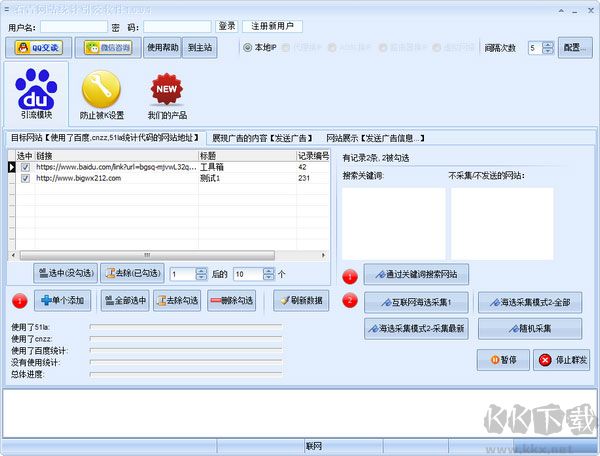Click the log output text area
The image size is (600, 456).
tap(300, 413)
